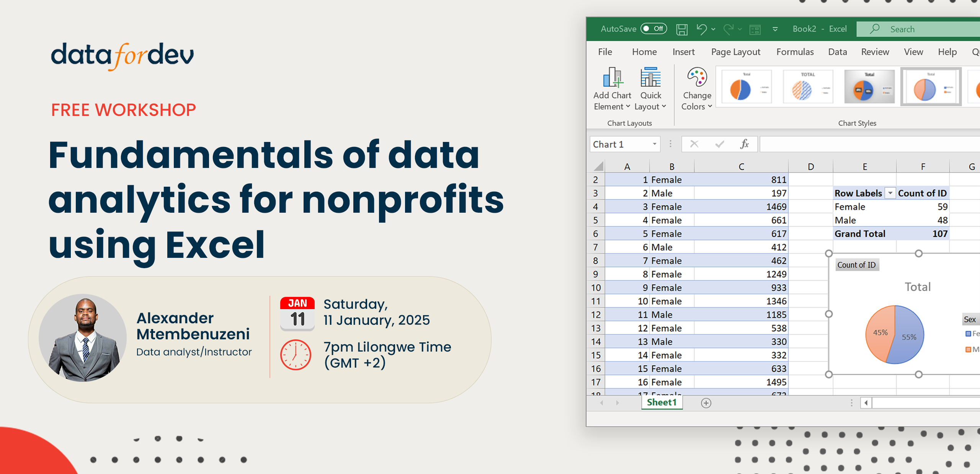Click the add new sheet plus button
Image resolution: width=980 pixels, height=474 pixels.
[707, 403]
